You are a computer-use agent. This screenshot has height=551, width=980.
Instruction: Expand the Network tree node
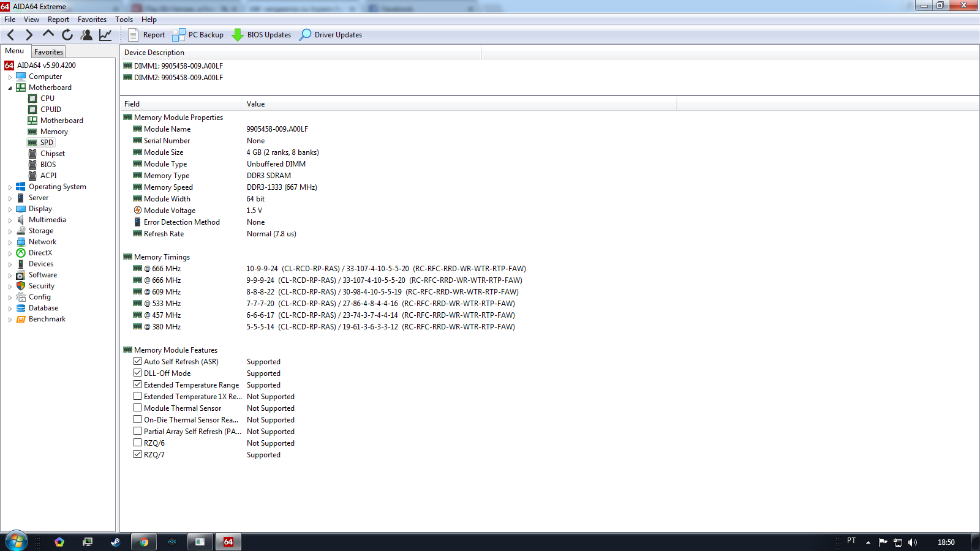(10, 242)
